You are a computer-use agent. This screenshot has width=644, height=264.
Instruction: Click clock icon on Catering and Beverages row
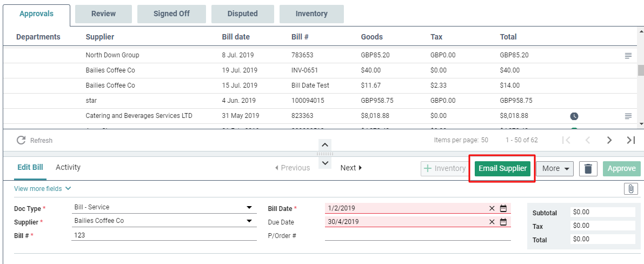574,116
